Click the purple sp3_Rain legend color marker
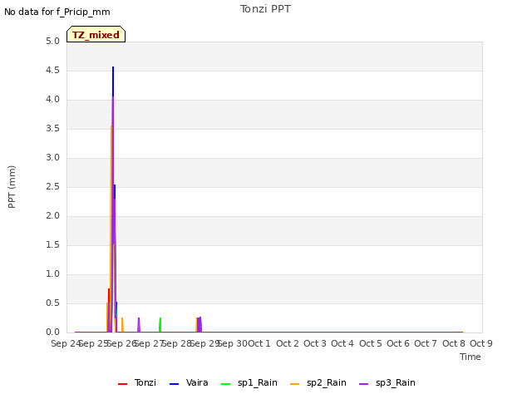Viewport: 532px width, 399px height. 364,384
